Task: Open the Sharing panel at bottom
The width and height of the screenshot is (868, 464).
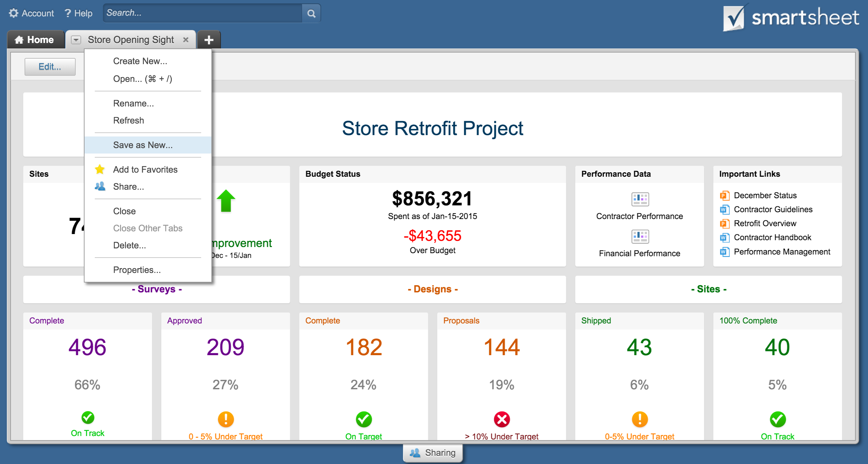Action: [x=433, y=453]
